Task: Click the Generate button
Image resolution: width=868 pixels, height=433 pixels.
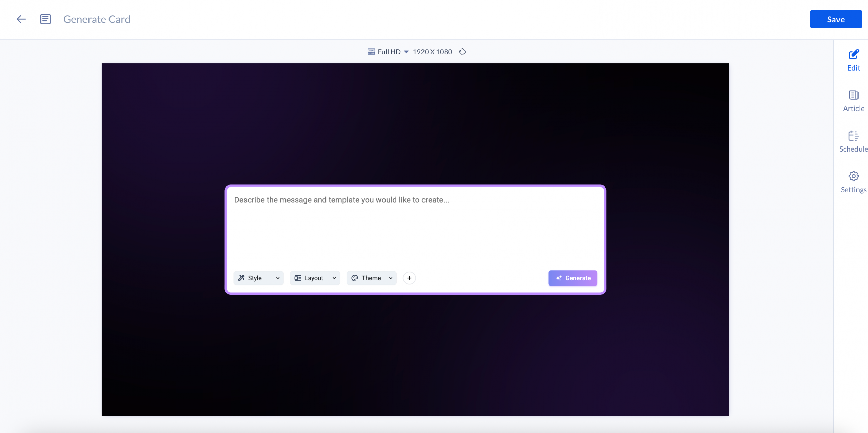Action: pos(573,278)
